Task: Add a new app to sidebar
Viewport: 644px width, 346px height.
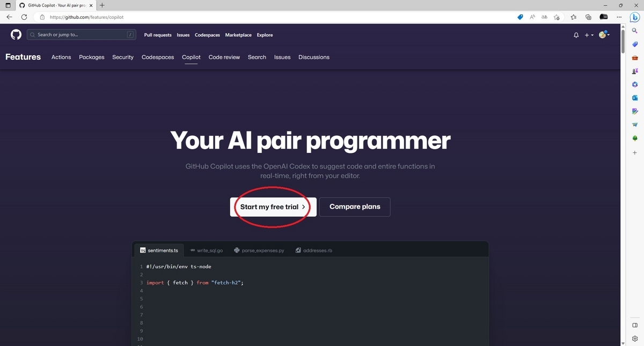Action: [635, 152]
